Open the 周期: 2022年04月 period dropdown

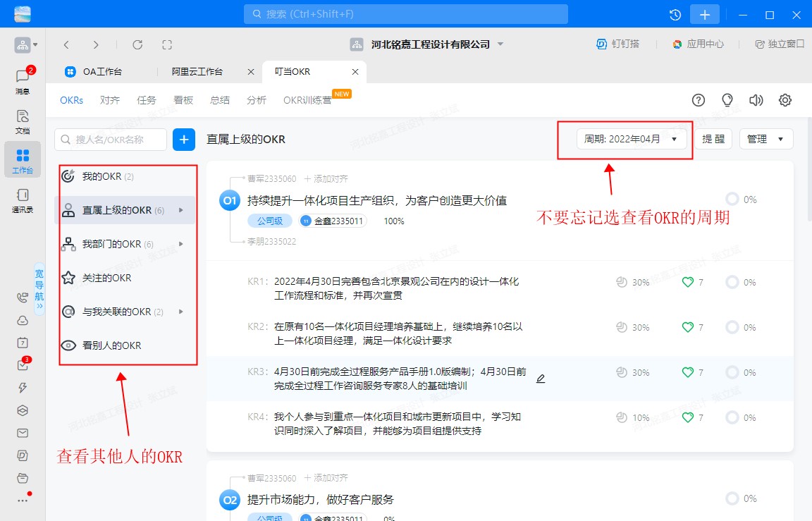tap(630, 140)
